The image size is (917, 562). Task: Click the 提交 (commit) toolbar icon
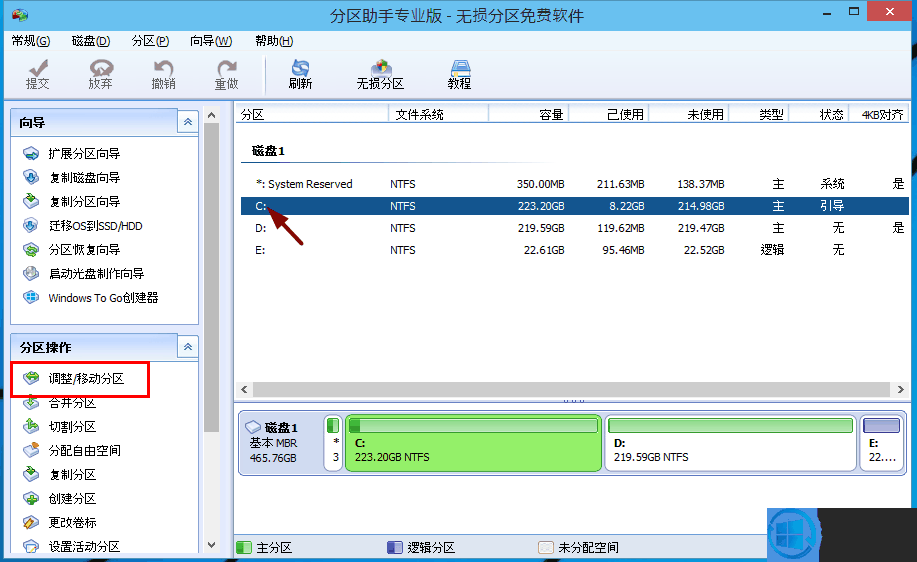coord(37,74)
